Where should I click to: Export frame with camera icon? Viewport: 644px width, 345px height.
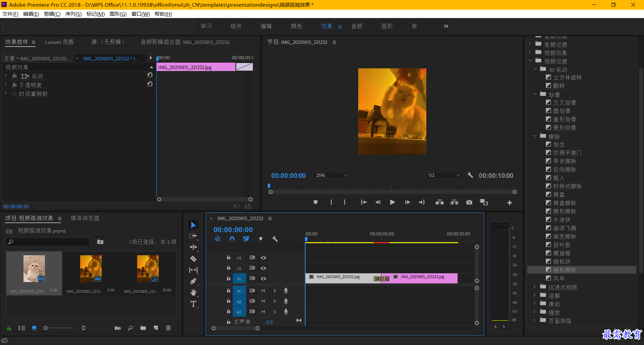469,202
